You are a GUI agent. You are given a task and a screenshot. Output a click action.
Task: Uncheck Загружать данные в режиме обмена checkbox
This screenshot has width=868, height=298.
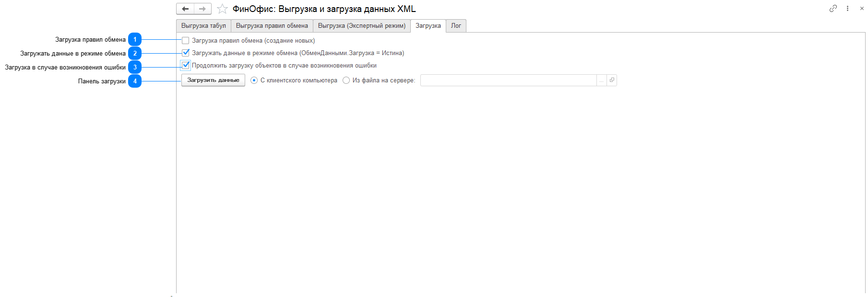click(x=186, y=53)
